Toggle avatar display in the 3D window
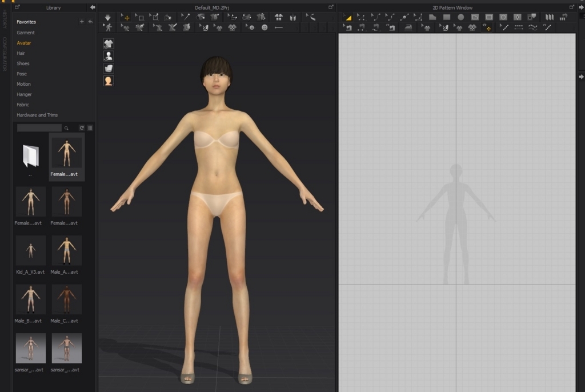 point(109,56)
